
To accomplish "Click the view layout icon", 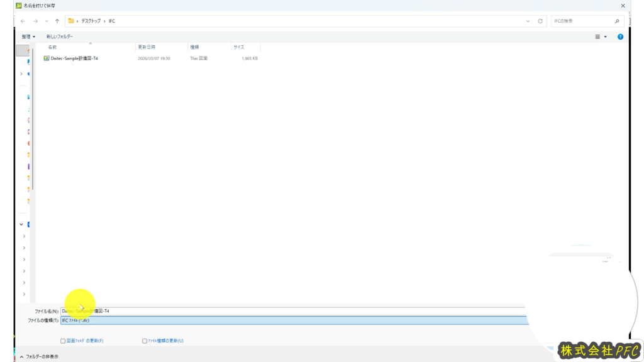I will pyautogui.click(x=598, y=37).
